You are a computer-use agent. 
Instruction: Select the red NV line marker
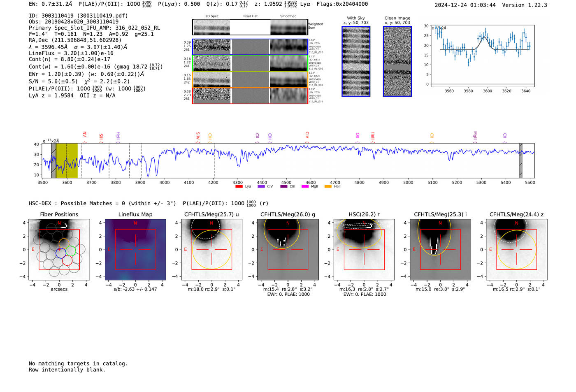point(84,136)
